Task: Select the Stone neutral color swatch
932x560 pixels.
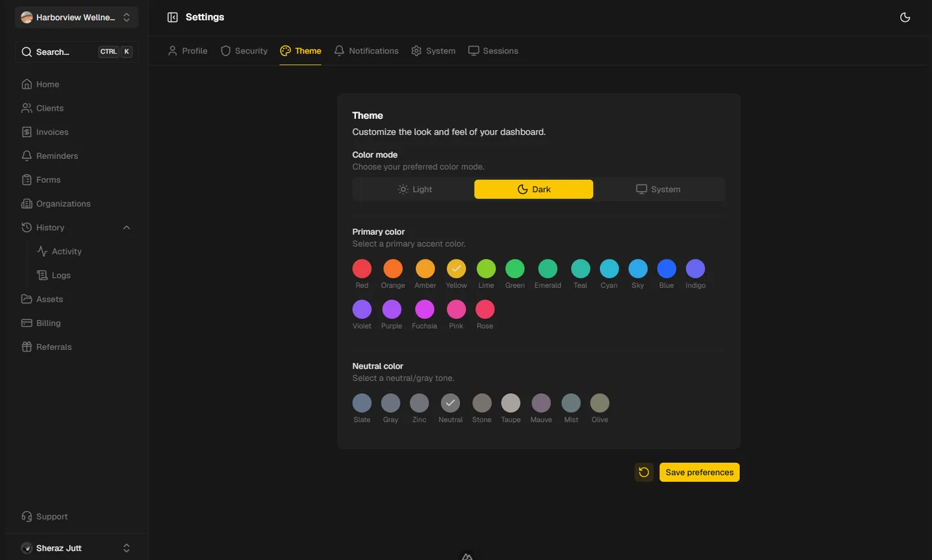Action: pyautogui.click(x=482, y=403)
